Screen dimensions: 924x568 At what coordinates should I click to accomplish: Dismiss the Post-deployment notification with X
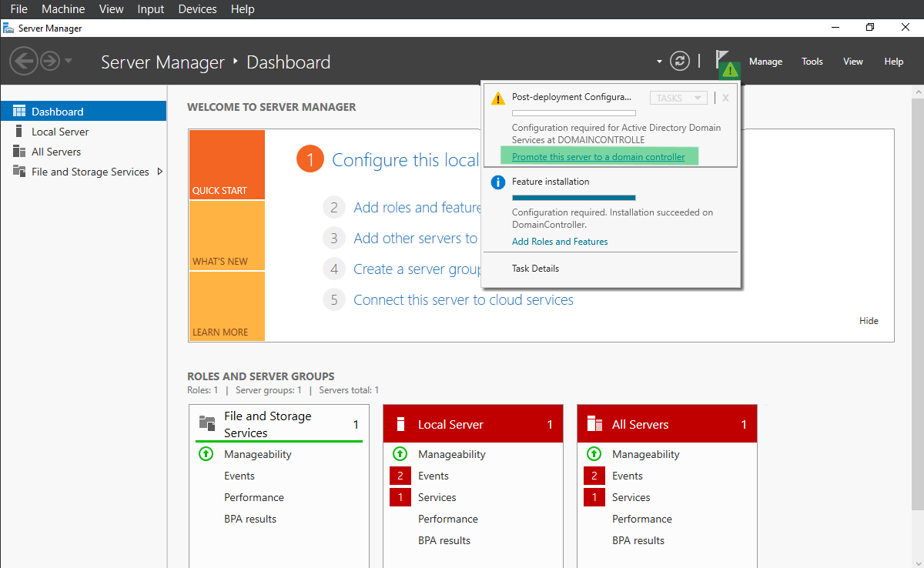725,98
